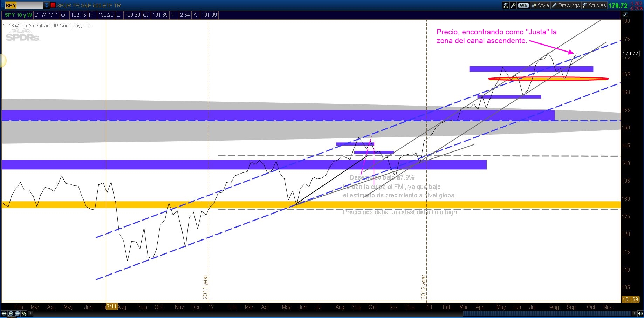The width and height of the screenshot is (644, 318).
Task: Toggle the percent view button
Action: pos(24,313)
